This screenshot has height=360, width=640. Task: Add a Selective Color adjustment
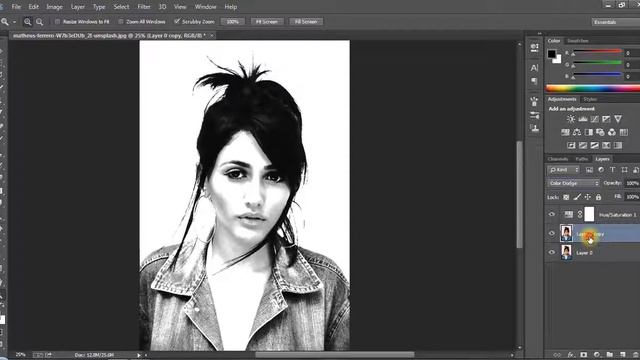click(x=606, y=145)
